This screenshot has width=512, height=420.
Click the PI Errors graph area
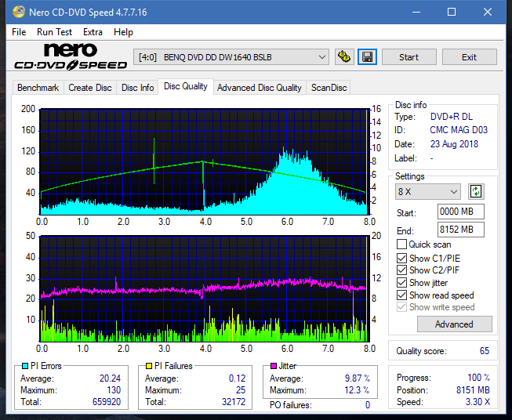coord(205,162)
